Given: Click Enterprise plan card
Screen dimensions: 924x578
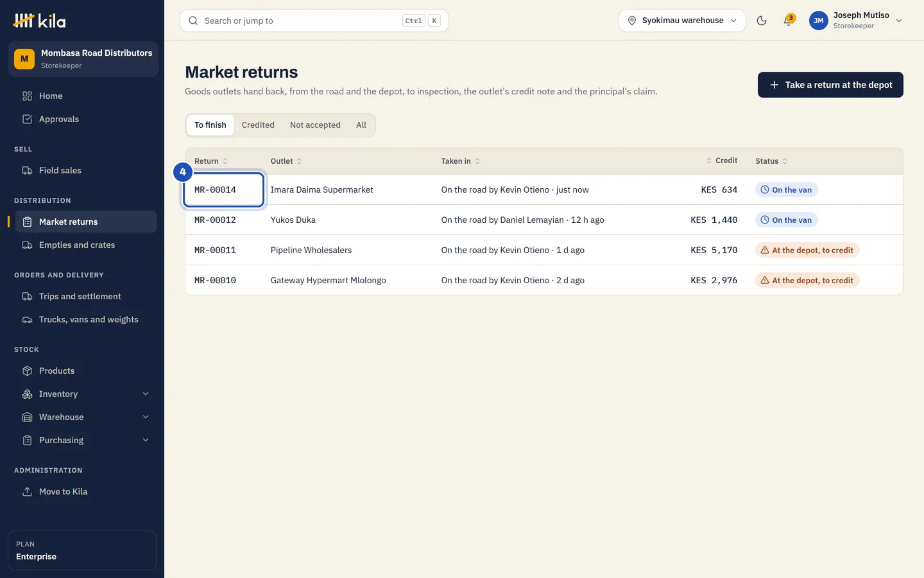Looking at the screenshot, I should tap(82, 550).
